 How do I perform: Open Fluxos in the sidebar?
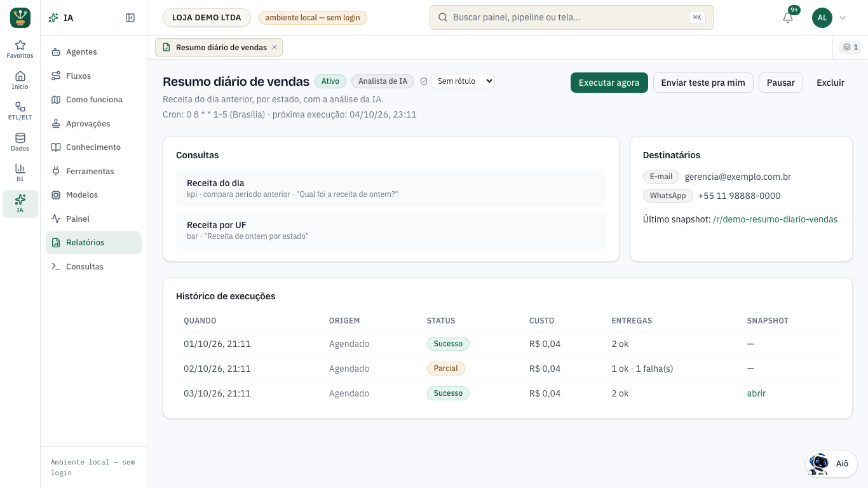pos(93,76)
